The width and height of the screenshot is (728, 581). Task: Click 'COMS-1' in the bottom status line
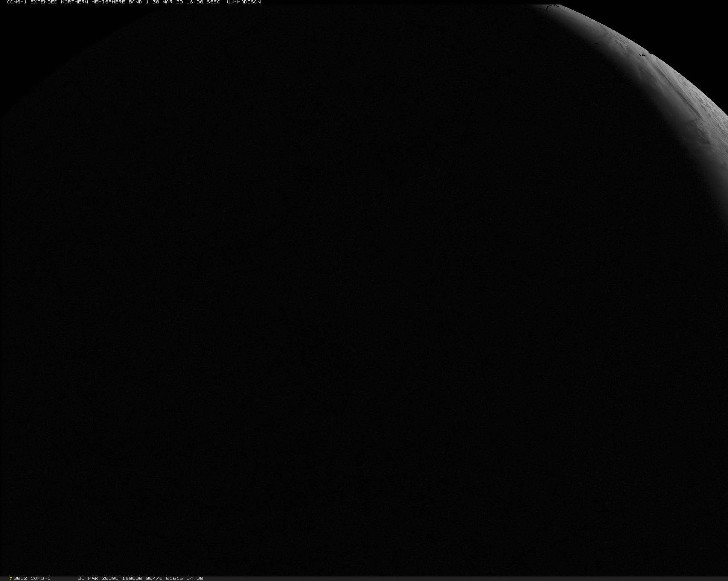40,578
